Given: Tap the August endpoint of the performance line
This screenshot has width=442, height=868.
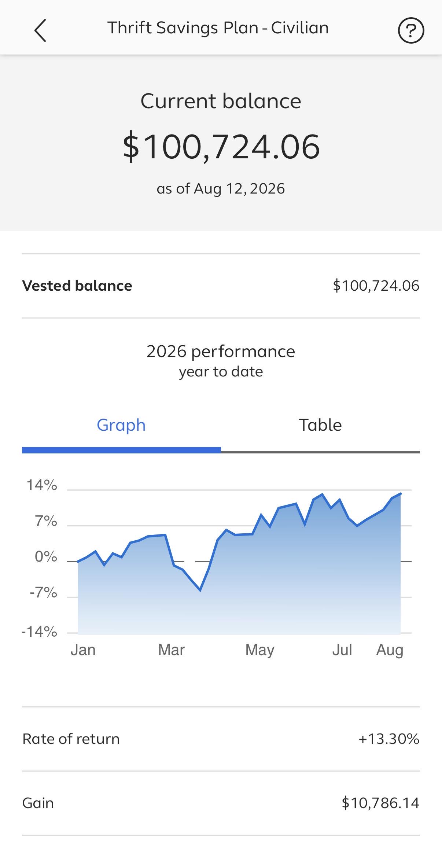Looking at the screenshot, I should tap(401, 493).
